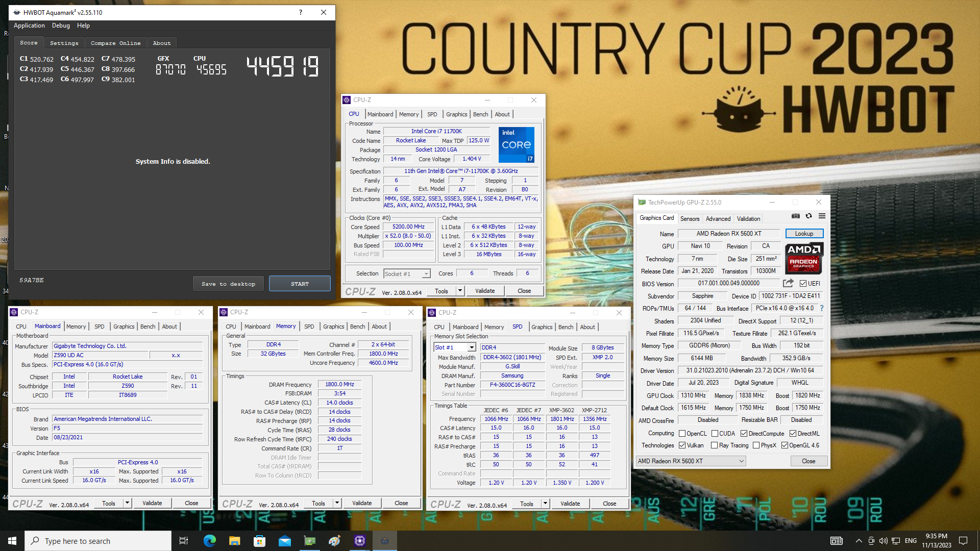Click CPU-Z icon in CPU window titlebar
Viewport: 980px width, 551px height.
click(347, 100)
